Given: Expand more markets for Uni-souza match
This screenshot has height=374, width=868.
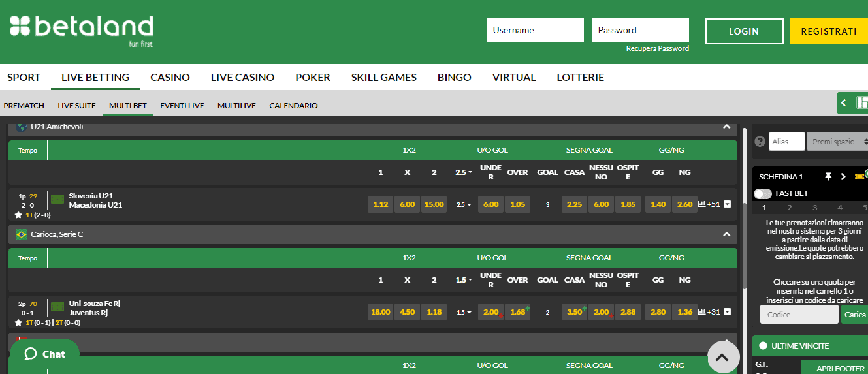Looking at the screenshot, I should click(727, 312).
